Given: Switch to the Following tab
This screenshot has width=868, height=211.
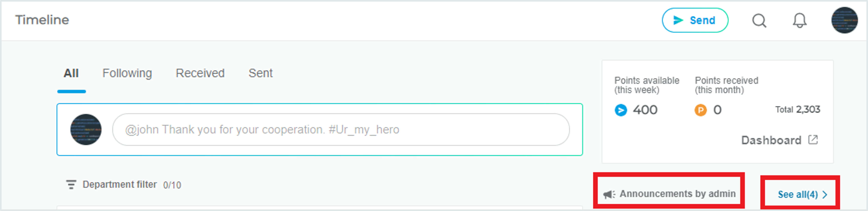Looking at the screenshot, I should pos(127,73).
